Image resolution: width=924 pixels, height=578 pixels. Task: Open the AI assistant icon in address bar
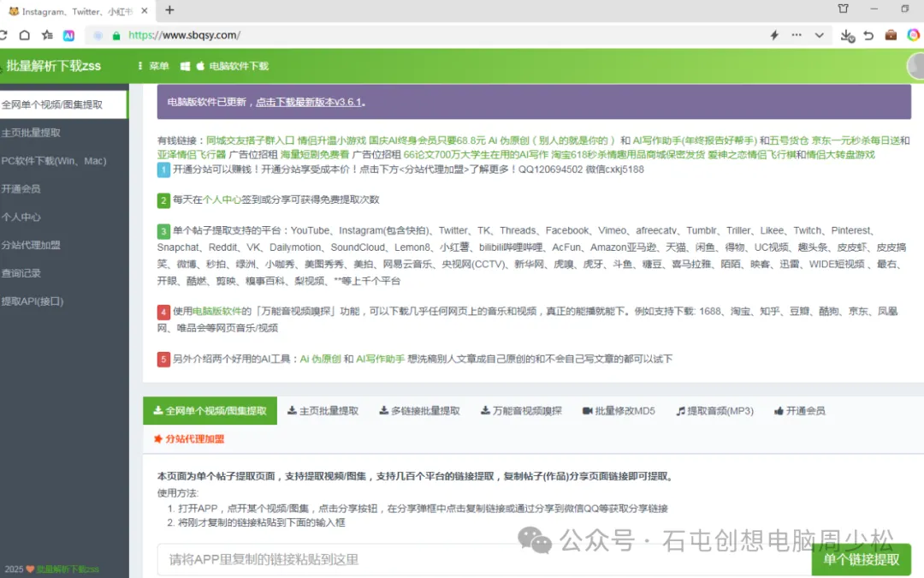click(x=69, y=35)
